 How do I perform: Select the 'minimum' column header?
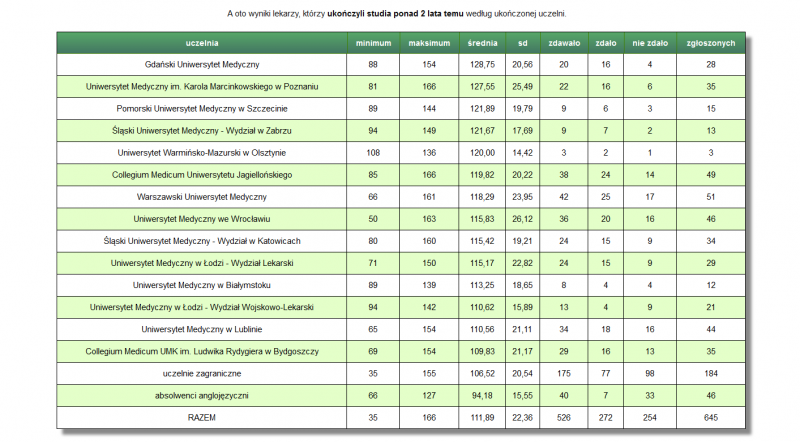[x=373, y=43]
